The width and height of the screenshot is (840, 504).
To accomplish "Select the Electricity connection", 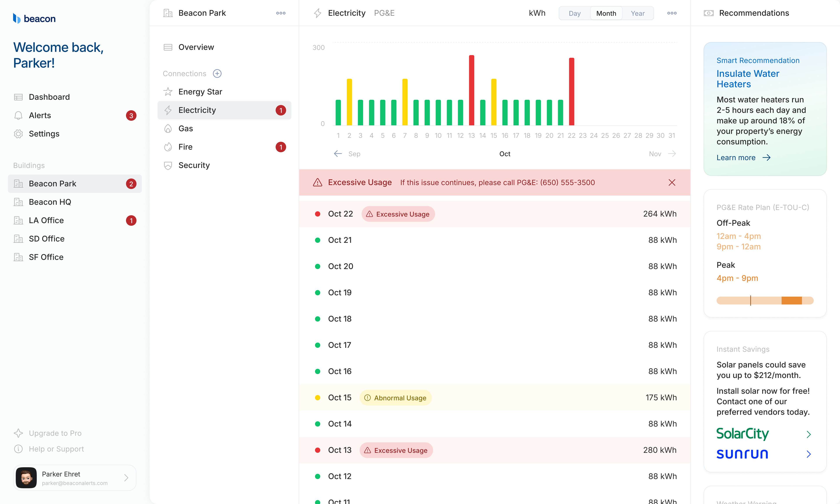I will coord(224,110).
